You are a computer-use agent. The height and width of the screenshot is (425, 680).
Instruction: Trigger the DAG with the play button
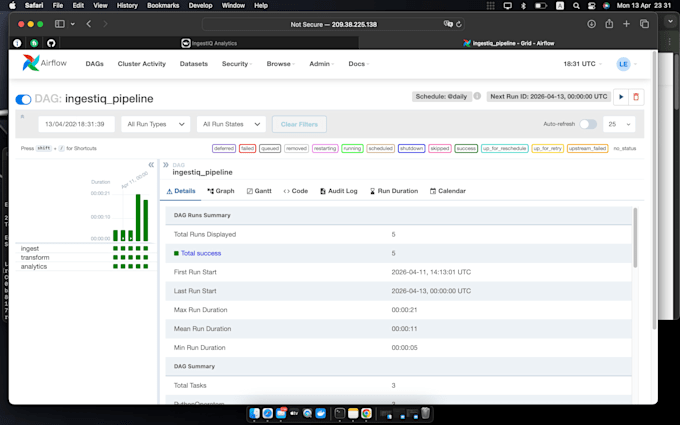[621, 97]
